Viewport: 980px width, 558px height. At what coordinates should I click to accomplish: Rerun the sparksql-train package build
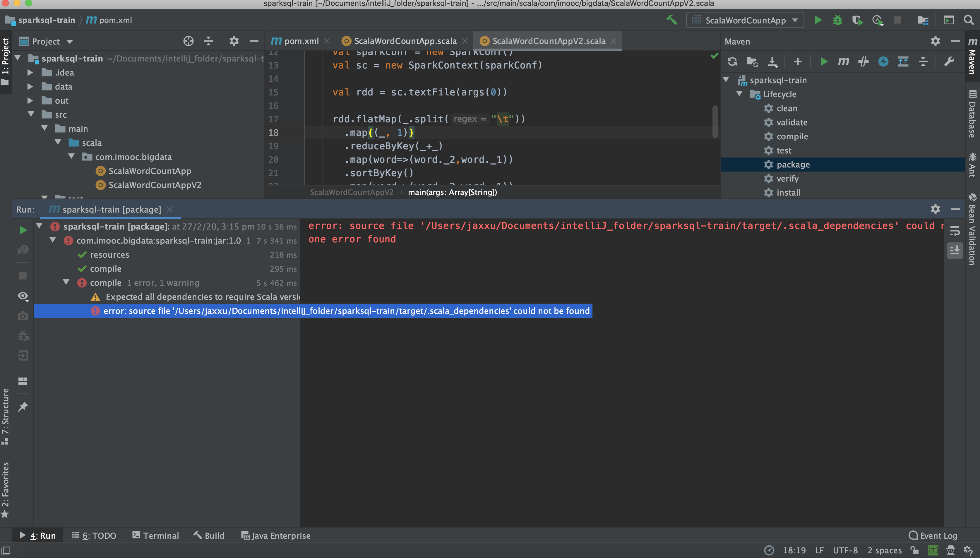(x=23, y=230)
